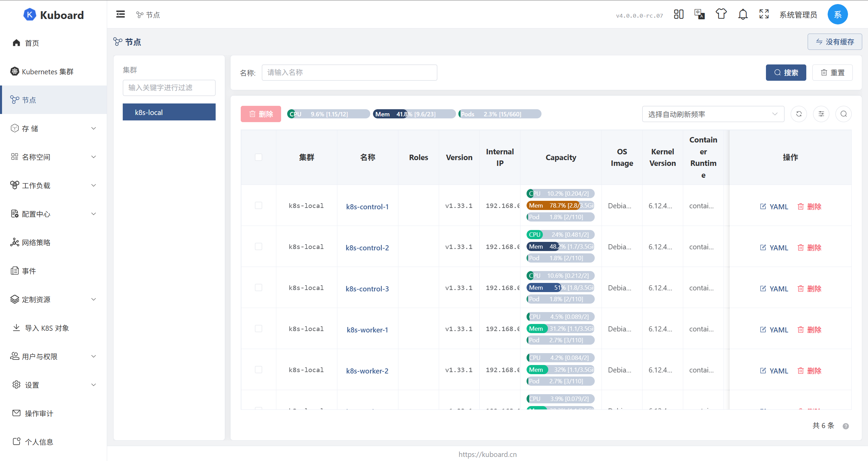Open column settings slider icon
The width and height of the screenshot is (868, 461).
point(821,114)
